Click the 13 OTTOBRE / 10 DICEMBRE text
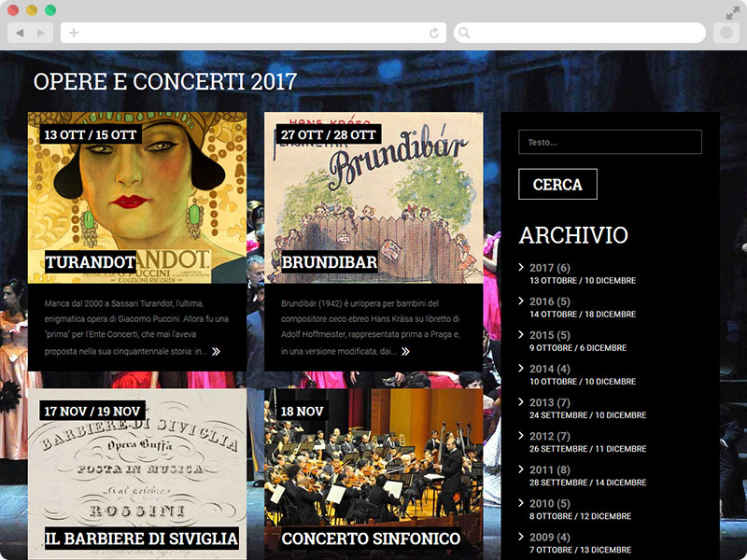 [x=583, y=281]
